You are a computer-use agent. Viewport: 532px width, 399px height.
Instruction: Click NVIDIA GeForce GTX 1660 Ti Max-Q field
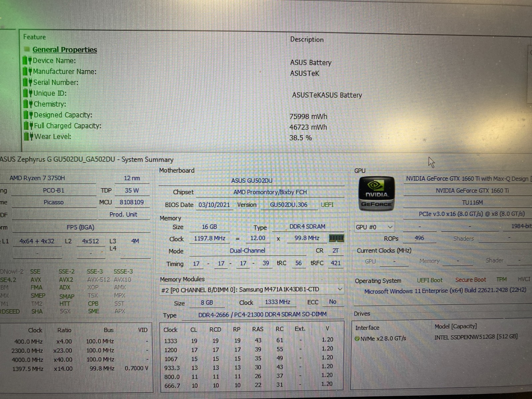[x=467, y=179]
